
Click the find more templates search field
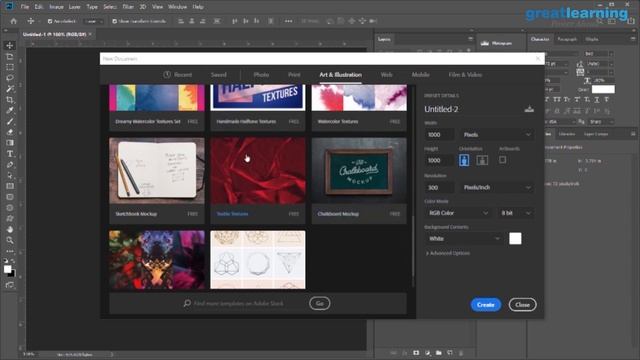[238, 304]
